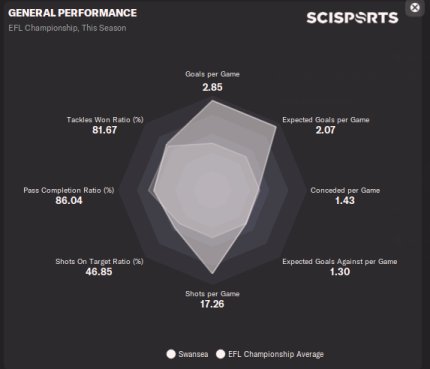Screen dimensions: 430x369
Task: Click the Goals per Game label
Action: (x=212, y=74)
